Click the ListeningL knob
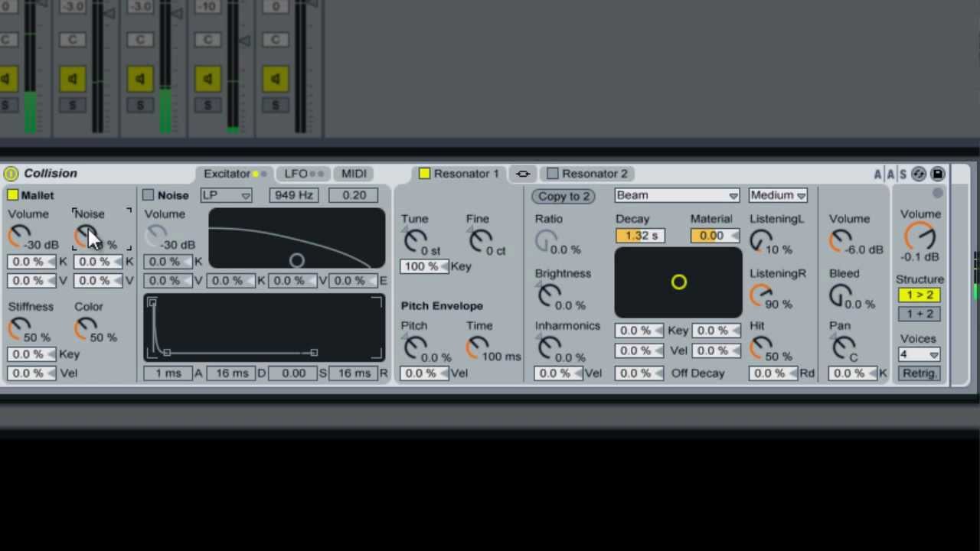This screenshot has width=980, height=551. [x=761, y=241]
